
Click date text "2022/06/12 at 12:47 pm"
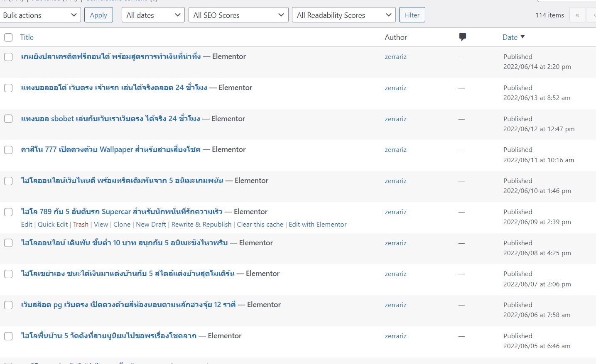[x=539, y=129]
